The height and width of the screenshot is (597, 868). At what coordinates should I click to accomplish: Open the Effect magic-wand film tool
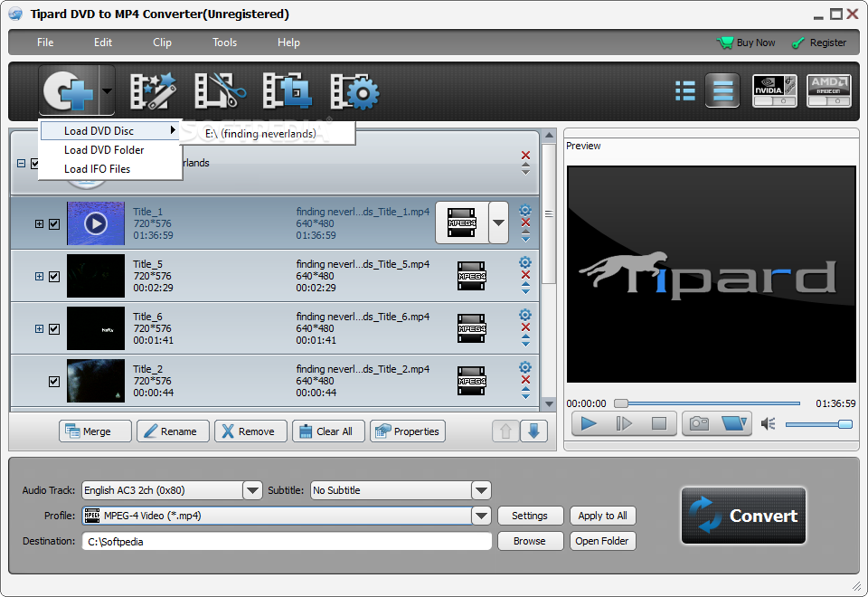point(153,90)
